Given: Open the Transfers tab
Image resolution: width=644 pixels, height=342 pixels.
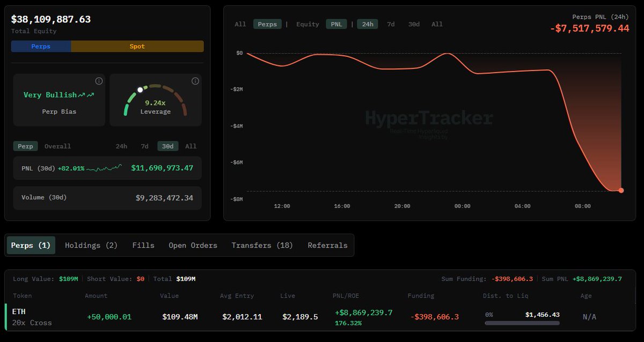Looking at the screenshot, I should point(262,245).
